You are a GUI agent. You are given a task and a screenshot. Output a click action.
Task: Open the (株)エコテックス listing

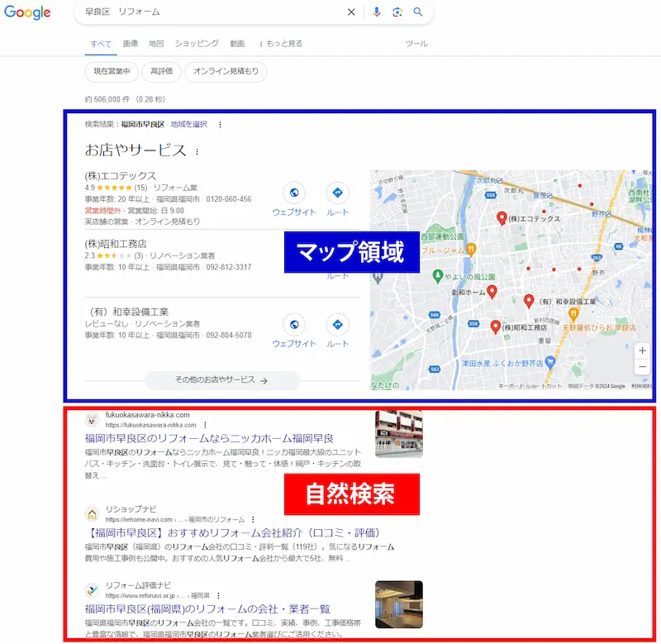(x=120, y=175)
